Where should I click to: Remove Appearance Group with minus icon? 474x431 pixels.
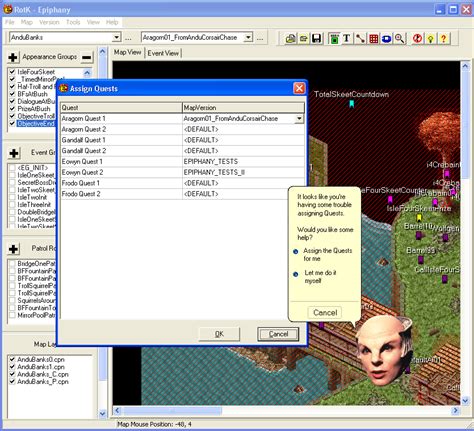point(87,57)
